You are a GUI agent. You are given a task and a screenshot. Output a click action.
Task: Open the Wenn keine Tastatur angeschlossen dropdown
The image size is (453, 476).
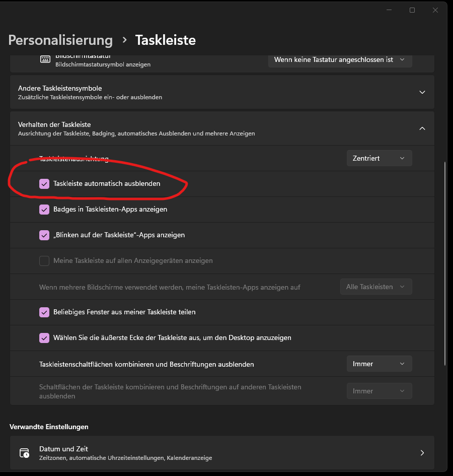[x=340, y=60]
